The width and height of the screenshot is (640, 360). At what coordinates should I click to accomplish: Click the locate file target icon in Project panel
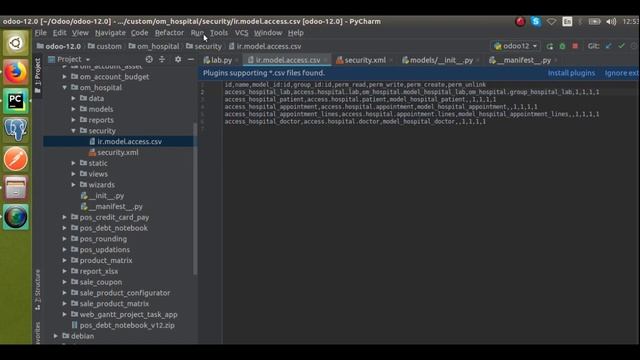tap(149, 60)
